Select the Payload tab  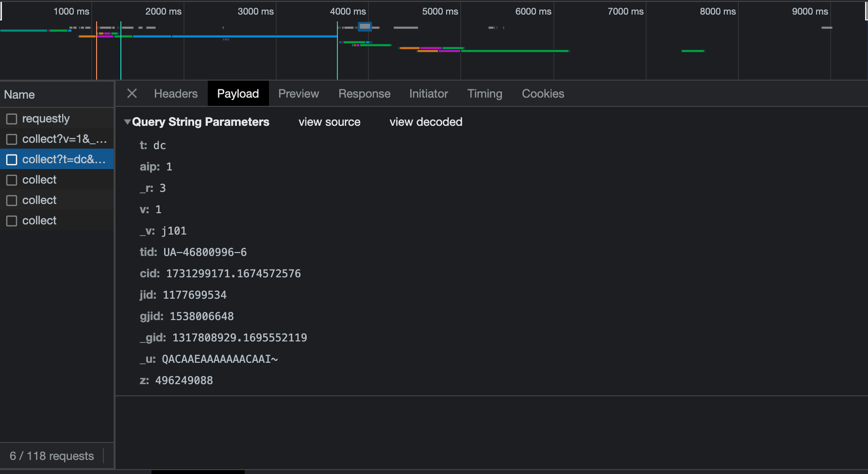pyautogui.click(x=238, y=94)
